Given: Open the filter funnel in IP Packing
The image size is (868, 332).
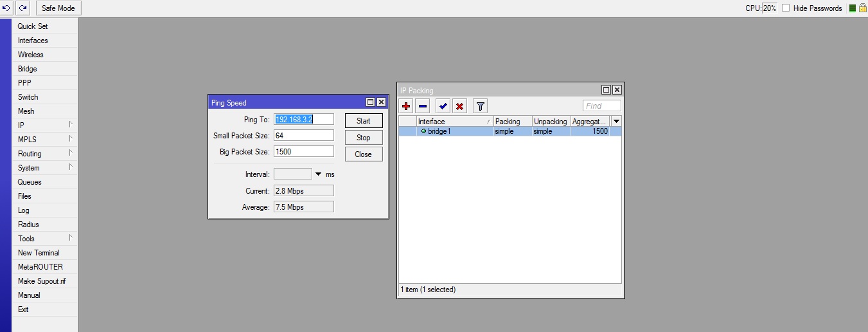Looking at the screenshot, I should tap(481, 106).
